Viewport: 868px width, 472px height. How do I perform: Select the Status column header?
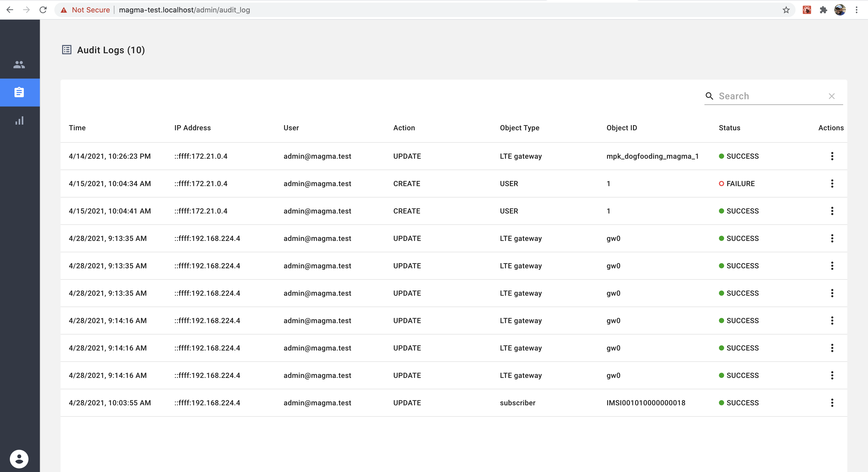[729, 128]
